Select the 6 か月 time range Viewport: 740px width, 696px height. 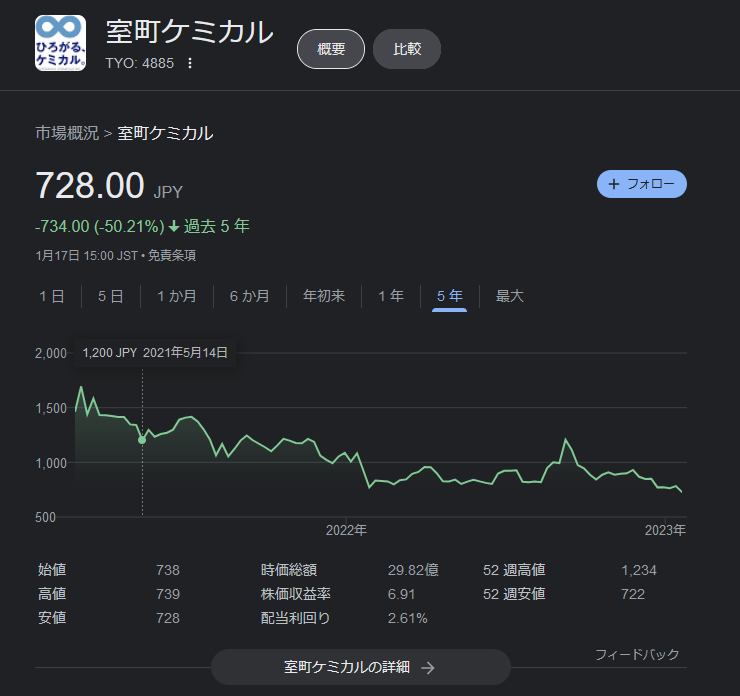250,296
